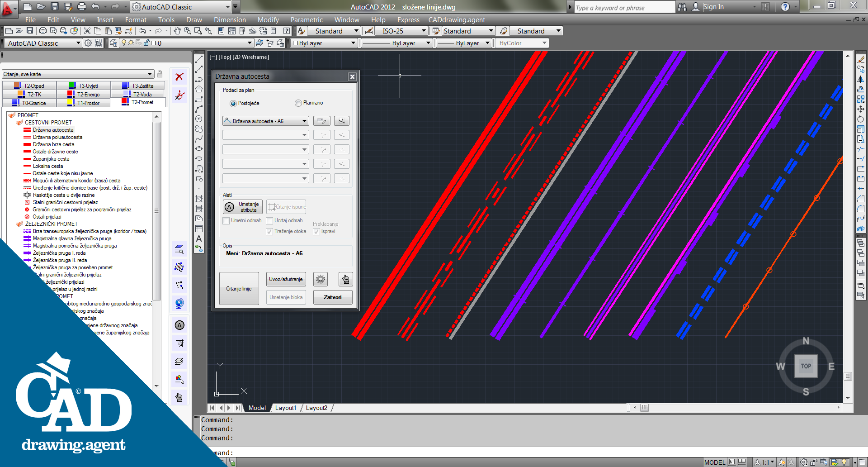Start the Multiline Text tool
This screenshot has width=868, height=467.
coord(199,238)
